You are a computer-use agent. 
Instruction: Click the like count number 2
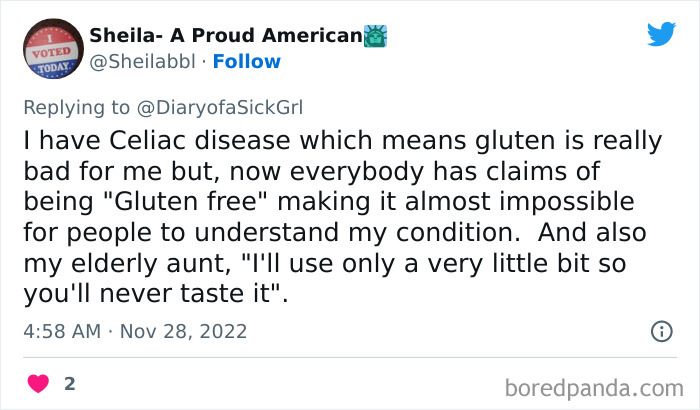point(70,383)
